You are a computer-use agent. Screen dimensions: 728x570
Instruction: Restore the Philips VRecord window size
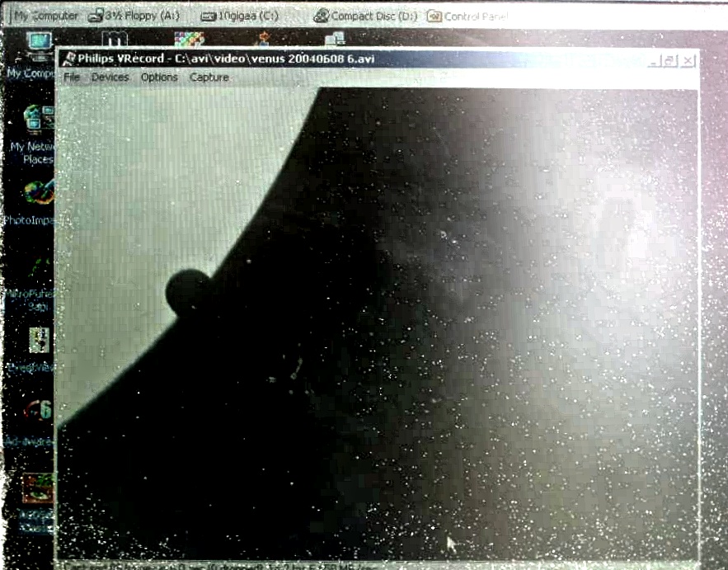(671, 61)
